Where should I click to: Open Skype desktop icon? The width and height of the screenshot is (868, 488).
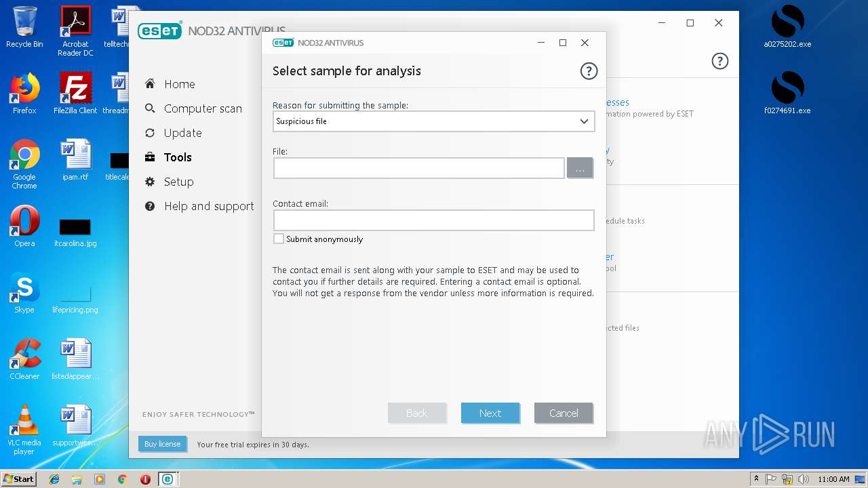click(x=24, y=293)
